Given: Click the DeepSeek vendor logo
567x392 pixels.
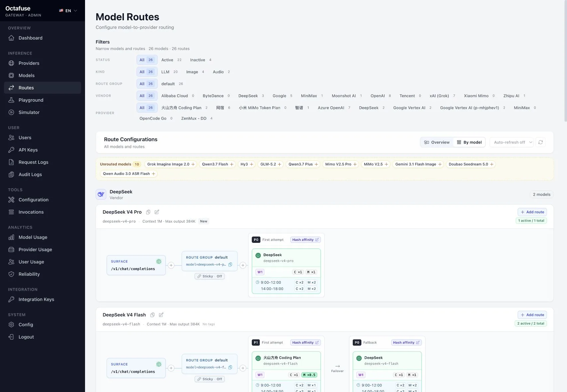Looking at the screenshot, I should 101,194.
